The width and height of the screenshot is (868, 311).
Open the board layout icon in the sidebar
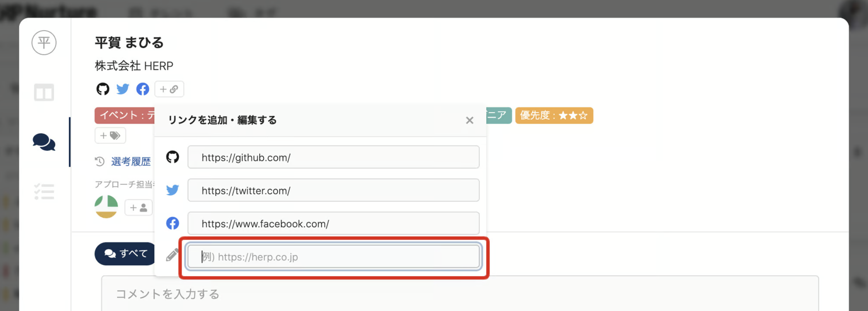coord(44,93)
